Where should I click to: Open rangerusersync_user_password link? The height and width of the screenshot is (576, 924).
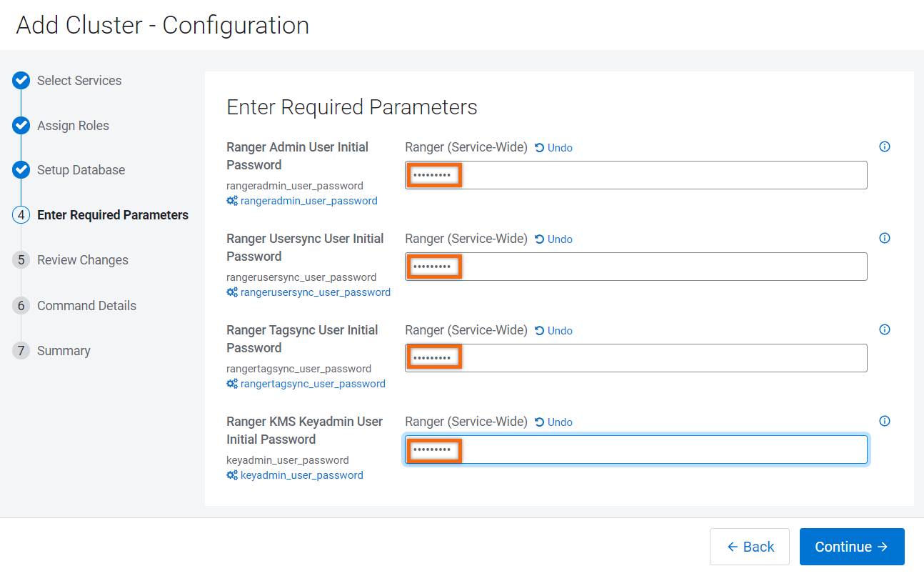pos(316,292)
